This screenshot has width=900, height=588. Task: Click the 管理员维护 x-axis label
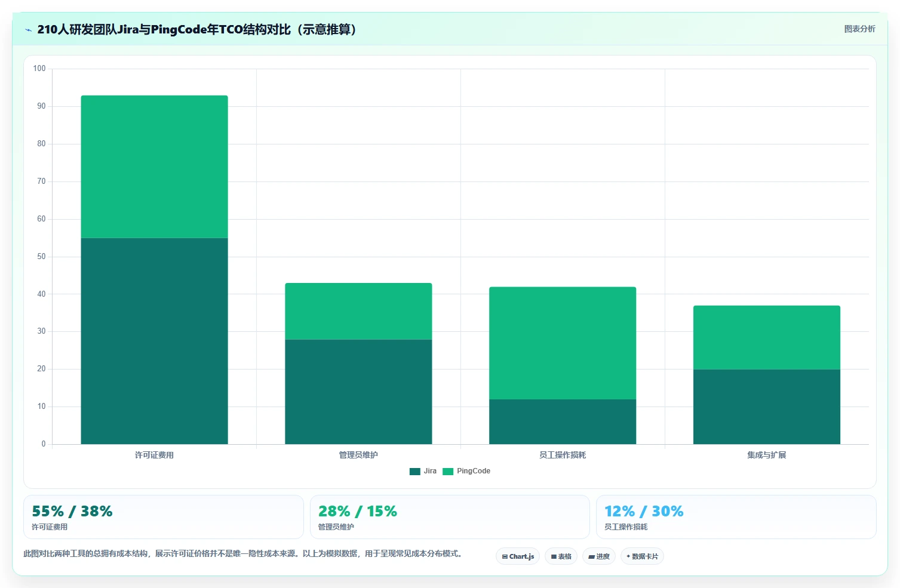358,455
